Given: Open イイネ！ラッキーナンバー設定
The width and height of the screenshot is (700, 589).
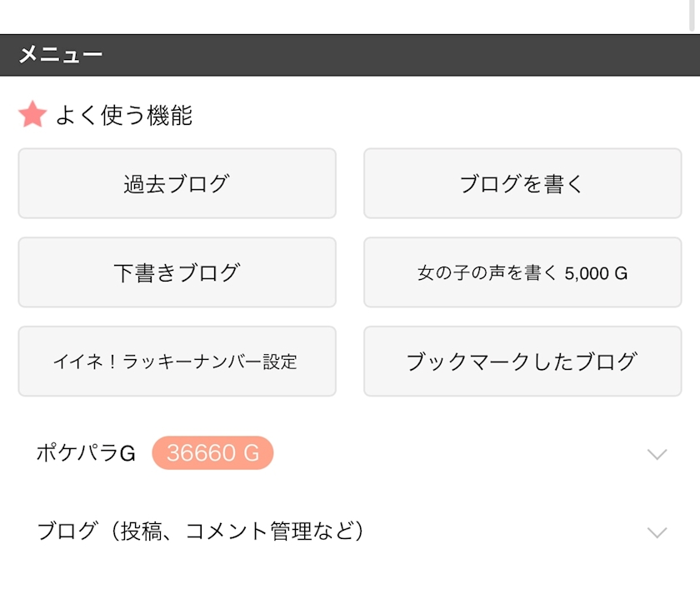Looking at the screenshot, I should point(177,361).
